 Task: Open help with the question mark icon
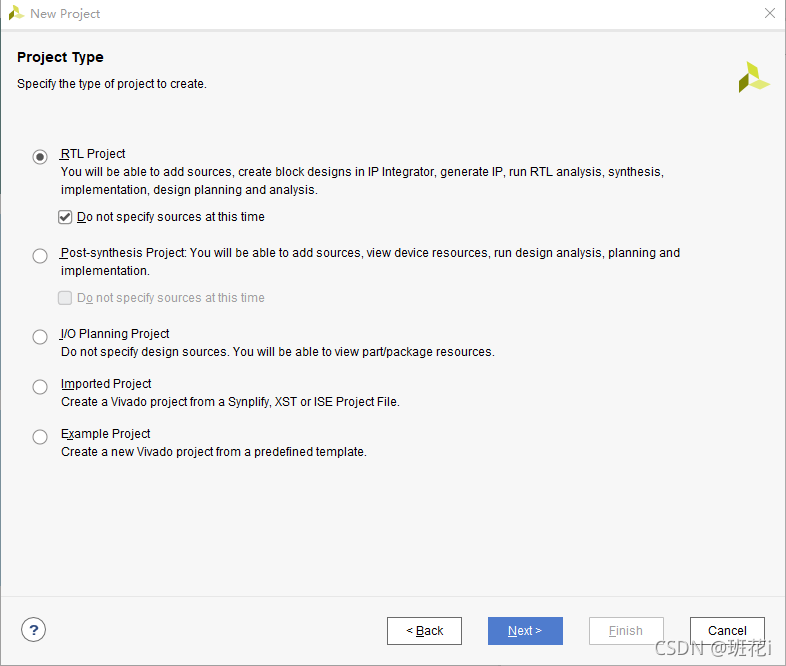coord(34,630)
